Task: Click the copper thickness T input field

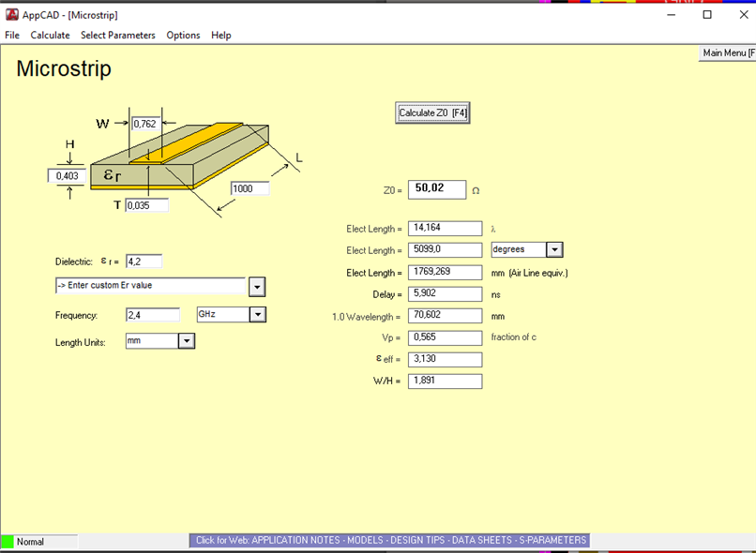Action: (146, 205)
